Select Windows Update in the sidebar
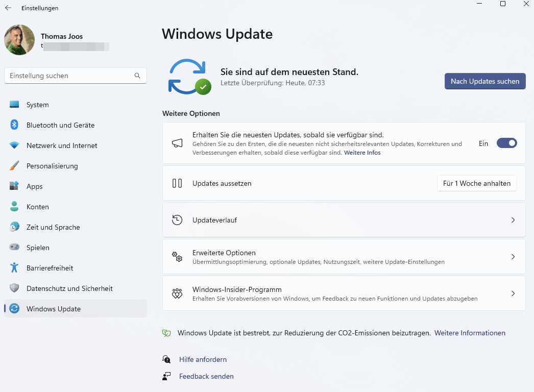This screenshot has height=392, width=534. (x=54, y=309)
